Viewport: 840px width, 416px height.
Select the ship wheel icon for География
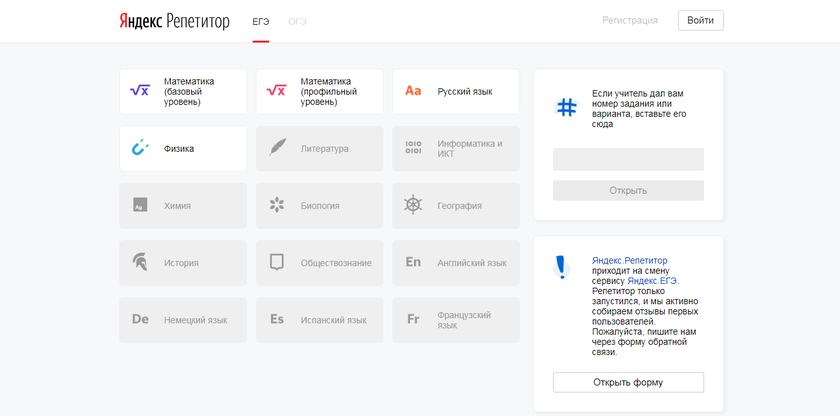[413, 205]
